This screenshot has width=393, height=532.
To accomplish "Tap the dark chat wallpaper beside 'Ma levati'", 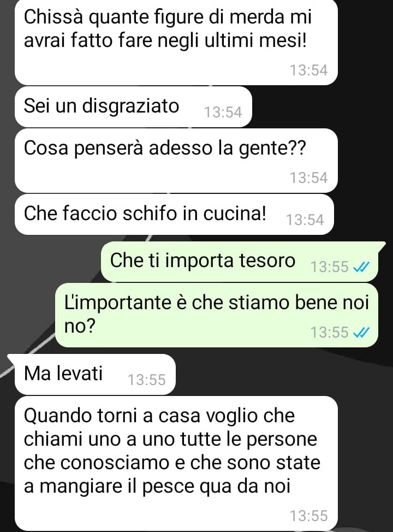I will tap(282, 373).
